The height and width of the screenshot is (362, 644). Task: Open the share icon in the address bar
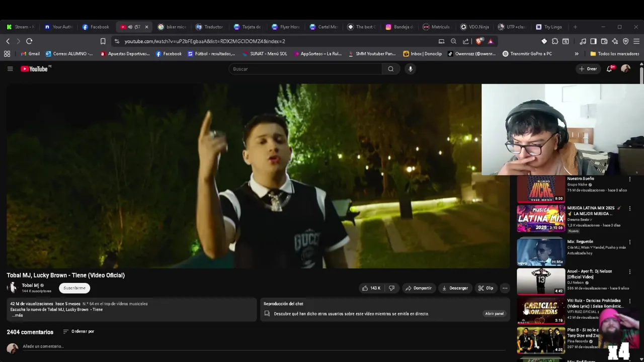click(466, 41)
